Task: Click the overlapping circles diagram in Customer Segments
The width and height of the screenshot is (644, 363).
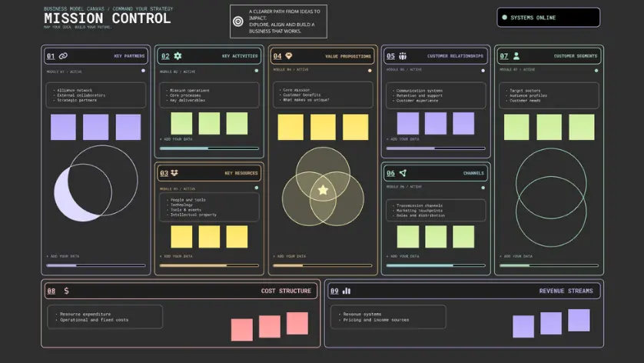Action: [x=551, y=198]
